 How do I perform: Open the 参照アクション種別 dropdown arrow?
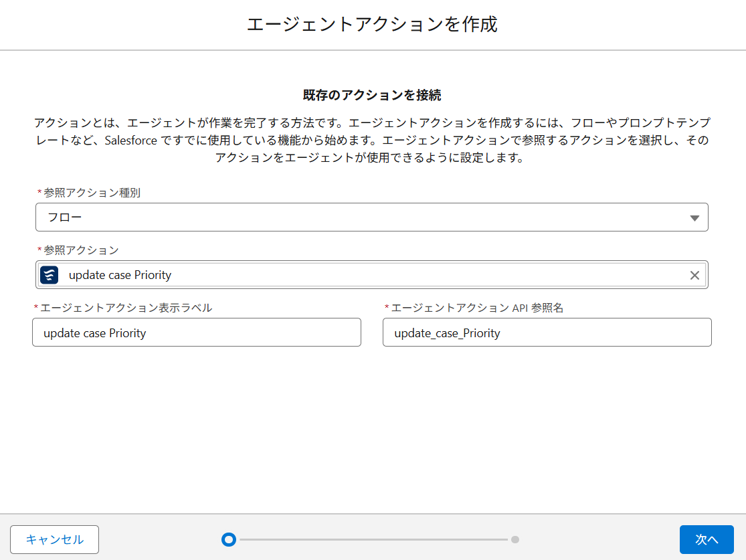694,218
